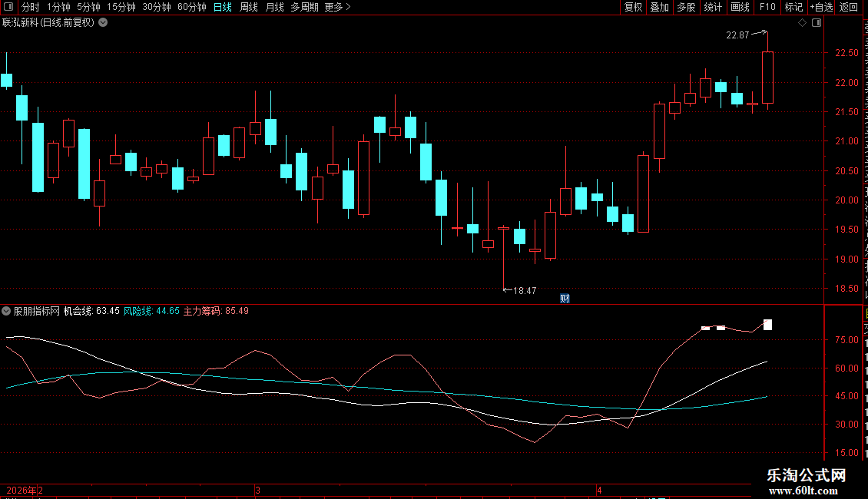This screenshot has width=868, height=499.
Task: Click the 标记 mark button
Action: coord(793,7)
